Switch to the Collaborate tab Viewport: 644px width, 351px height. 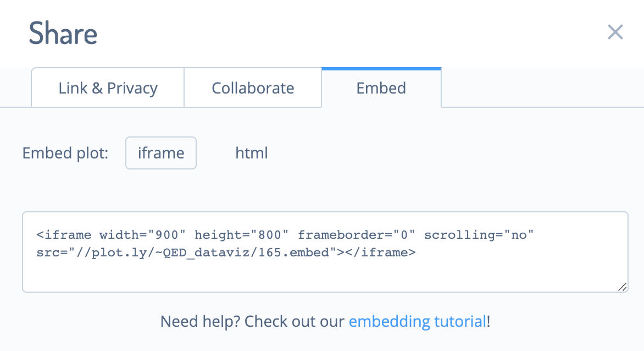click(x=253, y=88)
